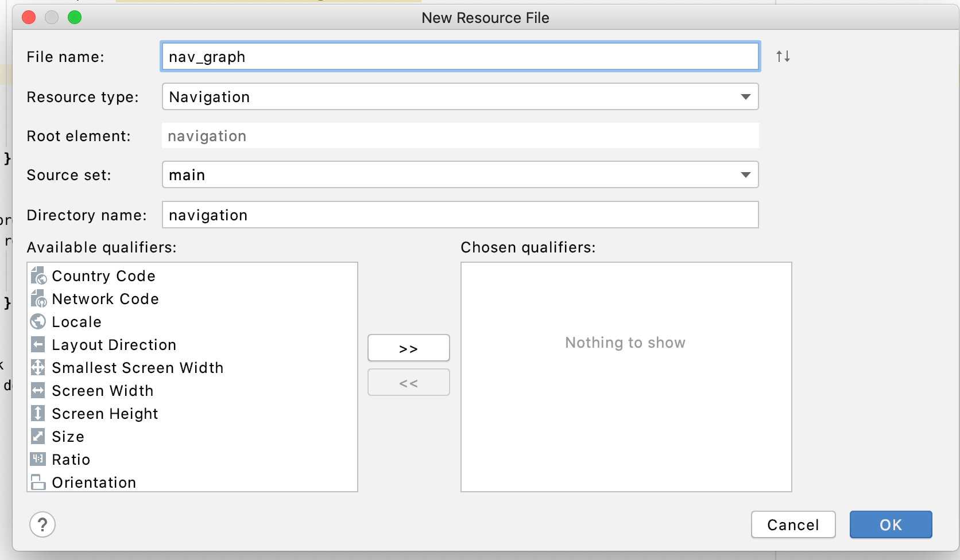Select the Orientation qualifier icon
Image resolution: width=960 pixels, height=560 pixels.
38,482
